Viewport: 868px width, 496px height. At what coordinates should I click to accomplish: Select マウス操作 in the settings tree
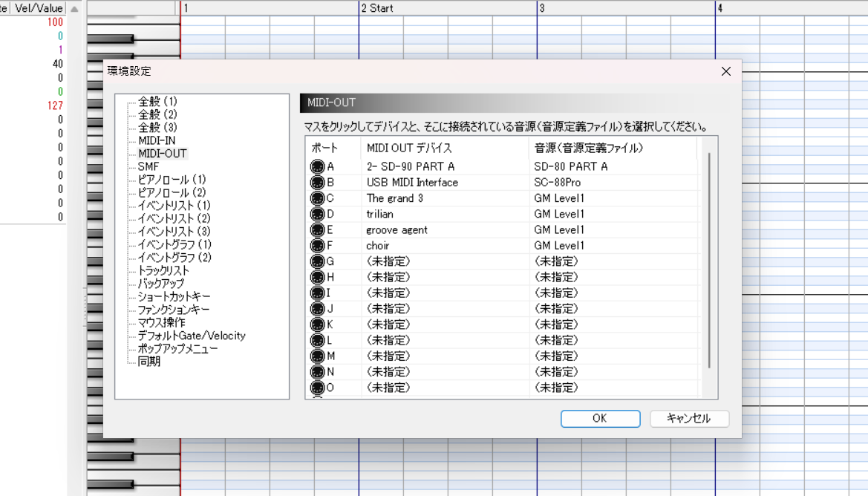tap(161, 323)
